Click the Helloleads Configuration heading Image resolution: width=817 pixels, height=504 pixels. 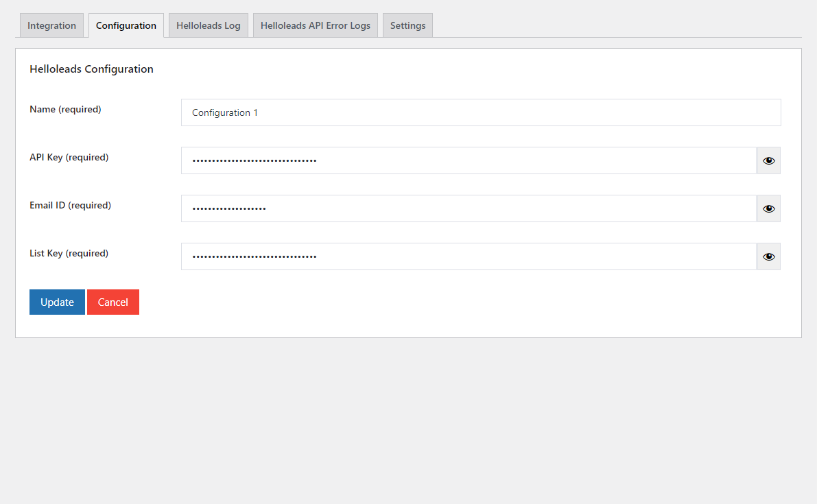click(91, 69)
